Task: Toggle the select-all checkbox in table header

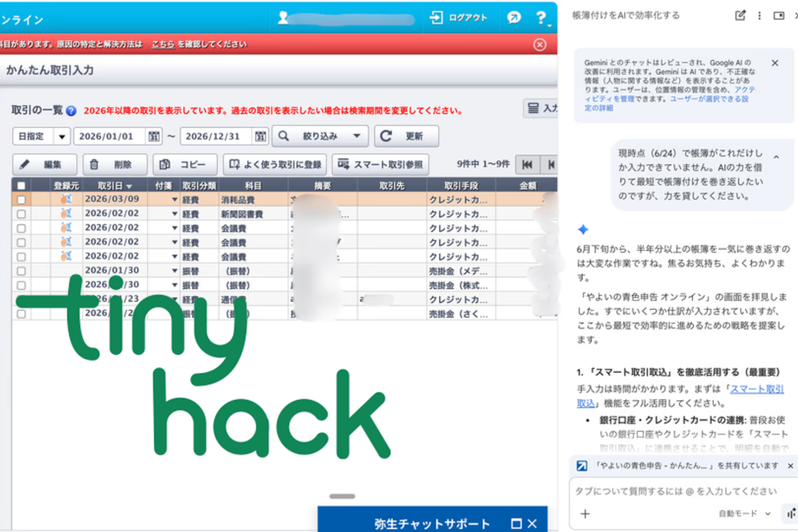Action: [x=21, y=186]
